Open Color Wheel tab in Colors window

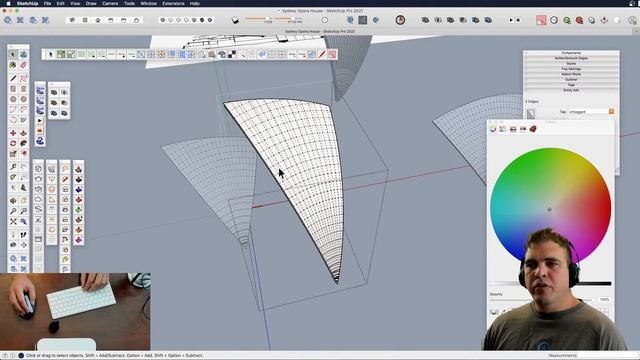[493, 129]
